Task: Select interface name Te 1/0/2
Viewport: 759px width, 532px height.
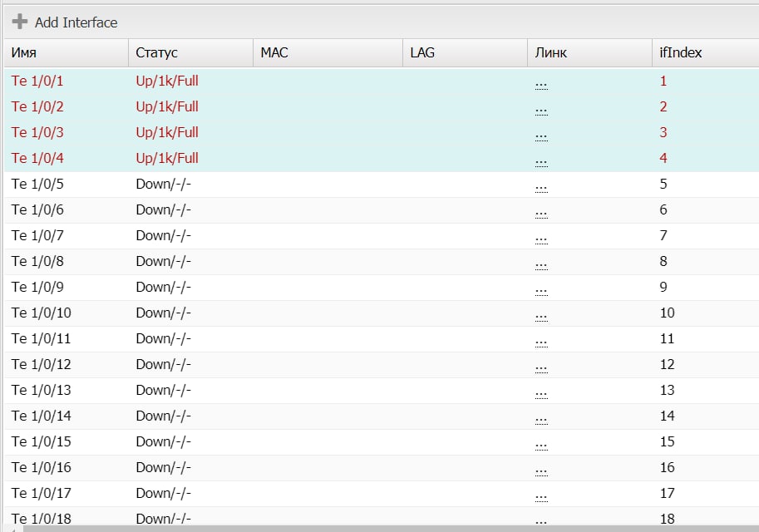Action: pyautogui.click(x=37, y=106)
